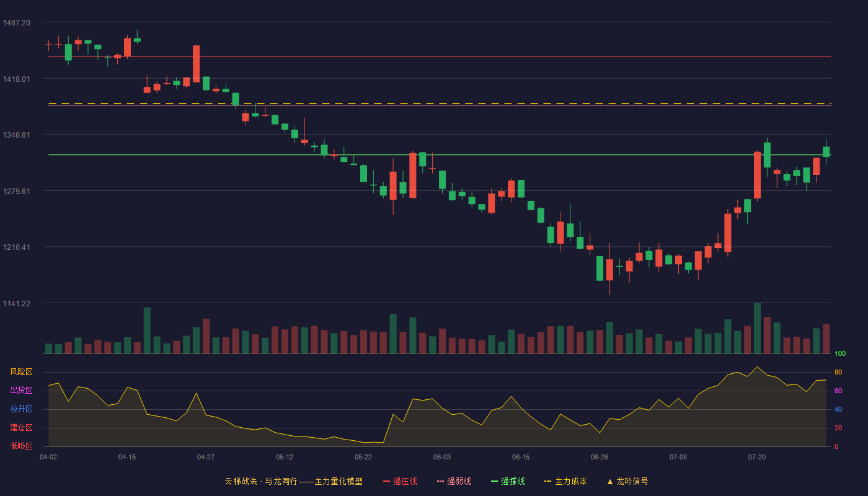Toggle the 强压线 legend entry
The image size is (868, 496).
pyautogui.click(x=400, y=481)
